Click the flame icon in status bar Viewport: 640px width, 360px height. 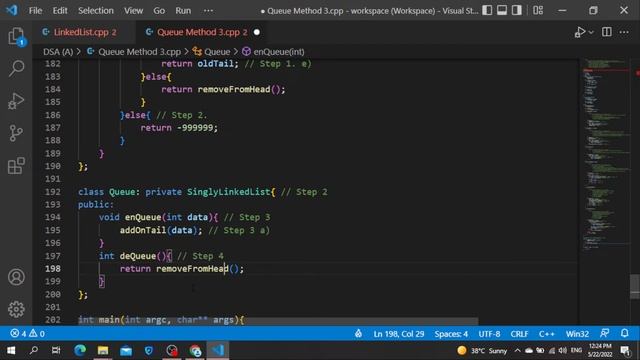pos(358,334)
